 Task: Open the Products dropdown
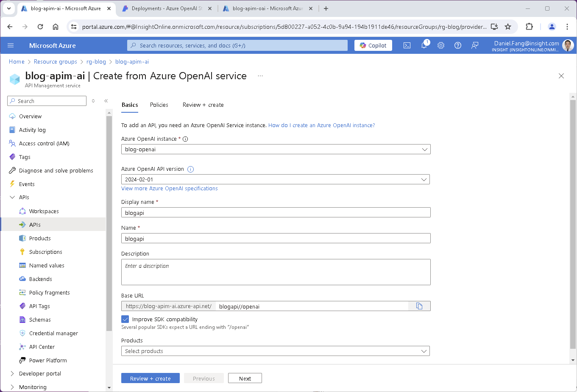pos(276,351)
